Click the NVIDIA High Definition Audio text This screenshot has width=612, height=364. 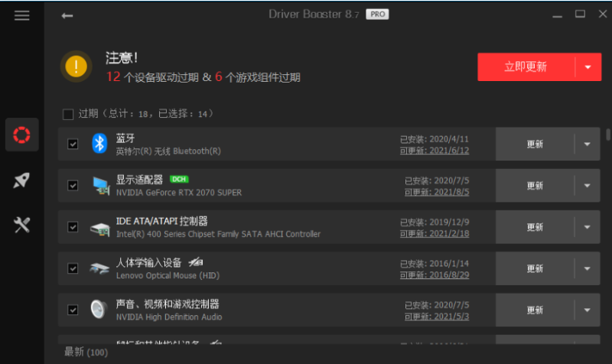(169, 317)
